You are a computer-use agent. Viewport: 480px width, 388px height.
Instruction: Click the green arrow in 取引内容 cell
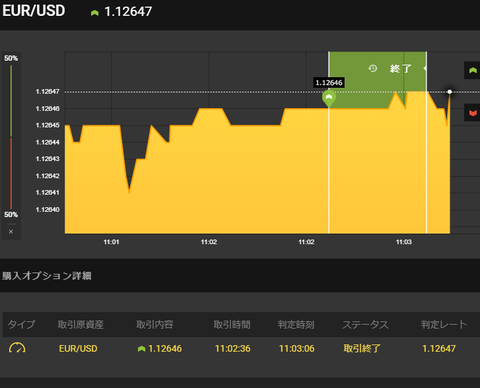(x=141, y=349)
